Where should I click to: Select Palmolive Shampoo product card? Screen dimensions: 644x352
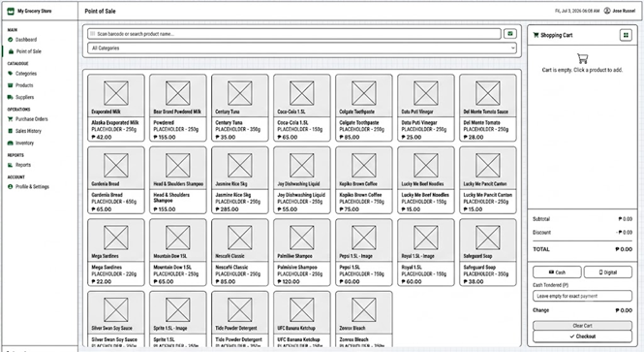coord(302,252)
